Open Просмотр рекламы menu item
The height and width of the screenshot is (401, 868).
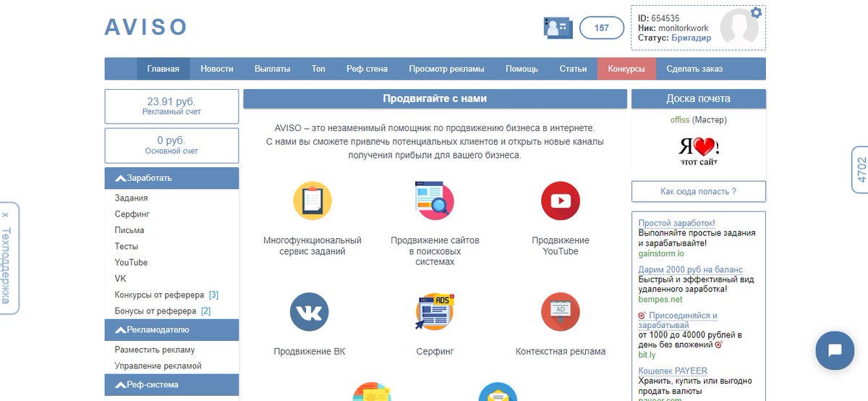pos(446,69)
